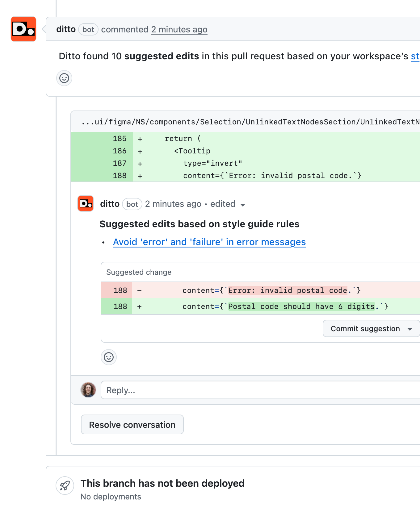Screen dimensions: 420x505
Task: Click the ditto author name in top comment
Action: click(66, 29)
